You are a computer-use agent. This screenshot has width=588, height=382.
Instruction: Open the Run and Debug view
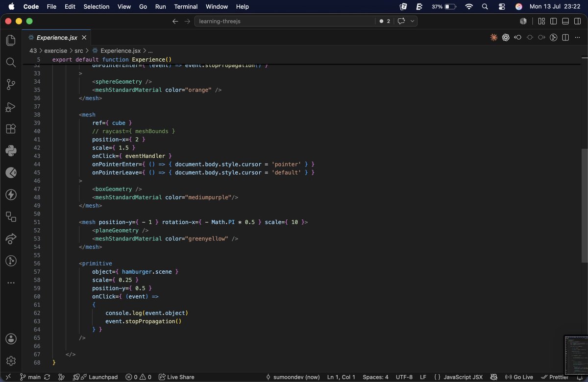click(x=11, y=107)
